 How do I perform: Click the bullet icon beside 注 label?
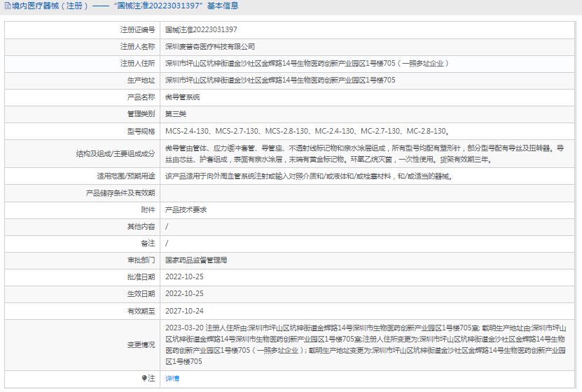click(144, 378)
